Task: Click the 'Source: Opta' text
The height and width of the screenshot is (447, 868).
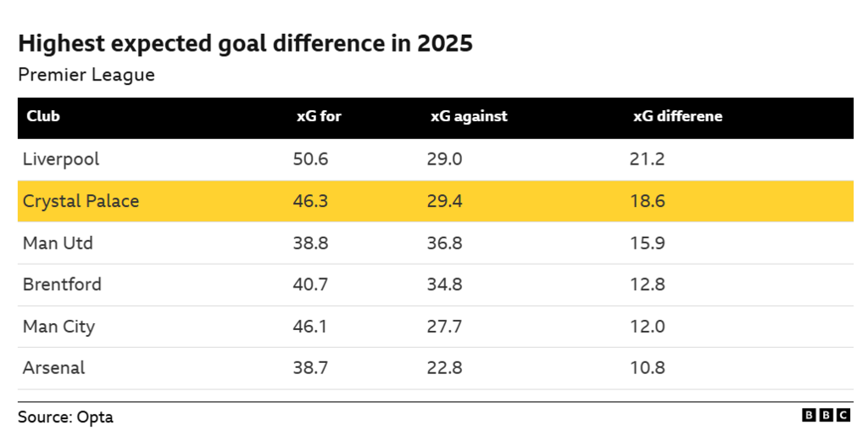Action: point(65,417)
